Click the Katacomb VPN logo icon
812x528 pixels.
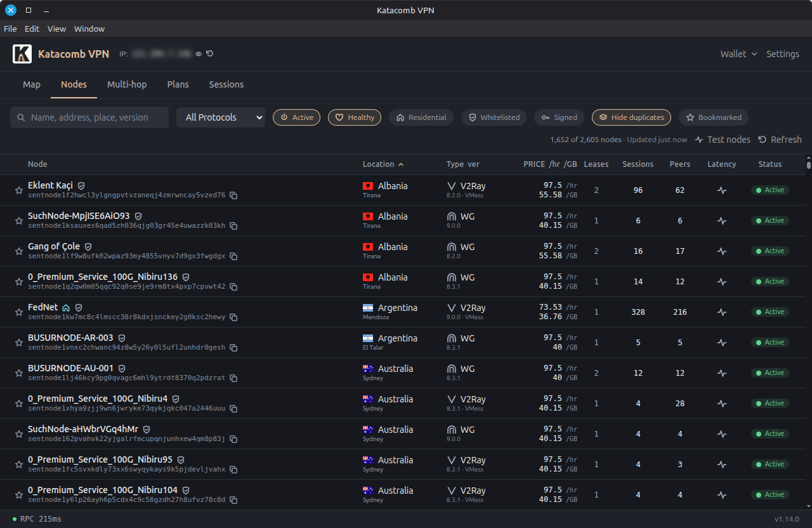point(22,54)
